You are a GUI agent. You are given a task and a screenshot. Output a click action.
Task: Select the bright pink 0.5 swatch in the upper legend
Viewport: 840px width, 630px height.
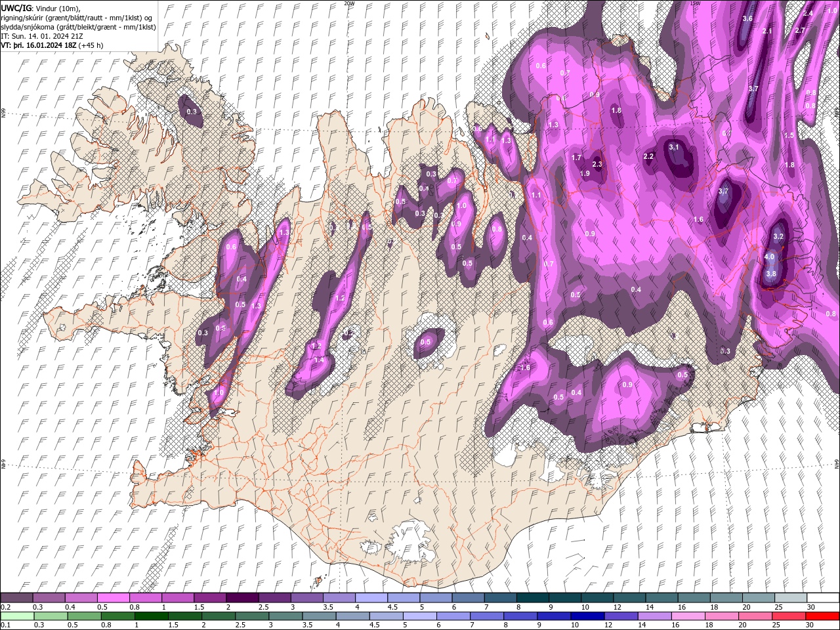tap(113, 598)
